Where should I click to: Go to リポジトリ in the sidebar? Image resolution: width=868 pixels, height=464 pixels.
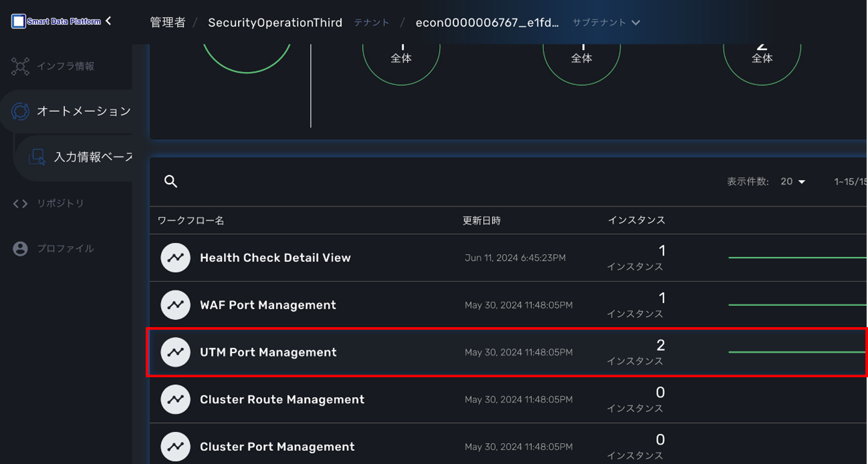pos(60,203)
